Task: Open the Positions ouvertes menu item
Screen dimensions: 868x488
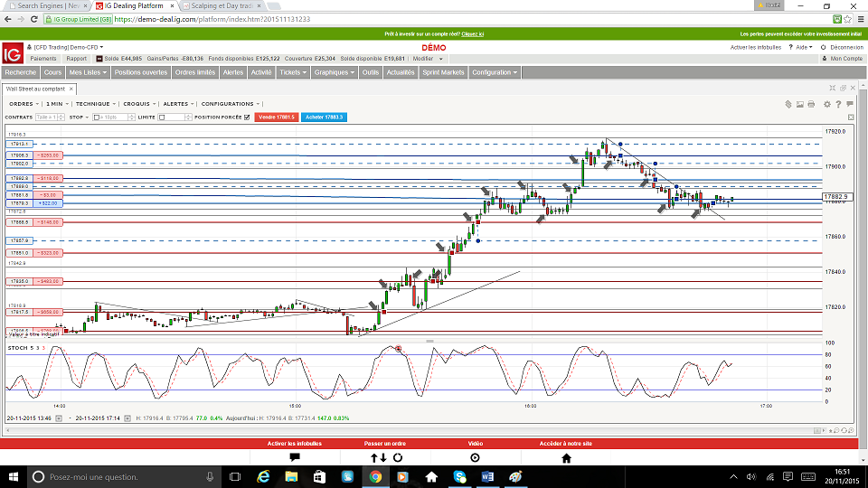Action: pyautogui.click(x=140, y=72)
